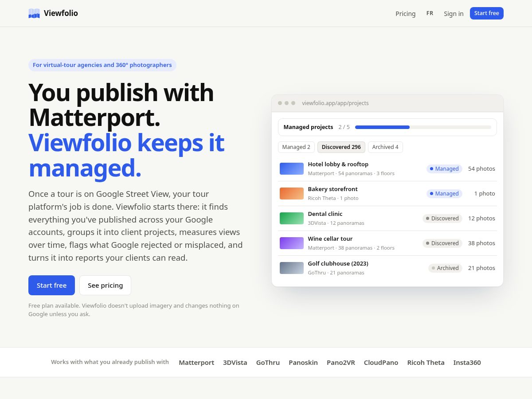
Task: Click the large Start free hero button
Action: pyautogui.click(x=51, y=286)
